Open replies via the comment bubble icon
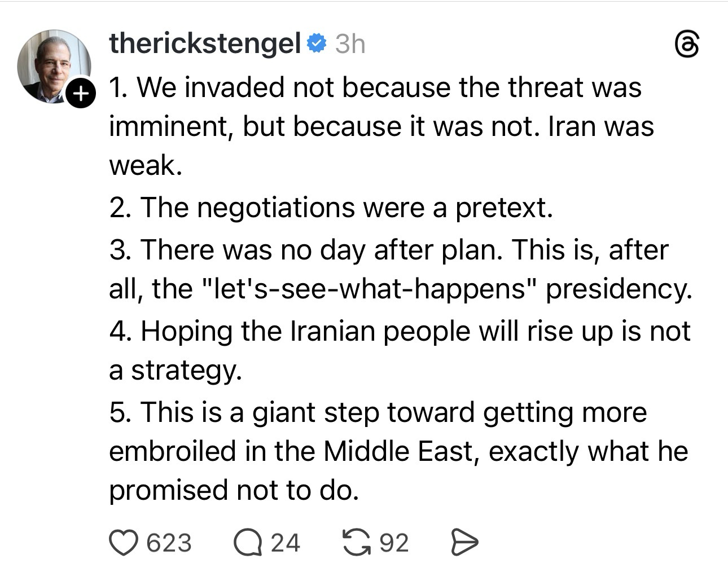Viewport: 728px width, 581px height. pyautogui.click(x=247, y=543)
